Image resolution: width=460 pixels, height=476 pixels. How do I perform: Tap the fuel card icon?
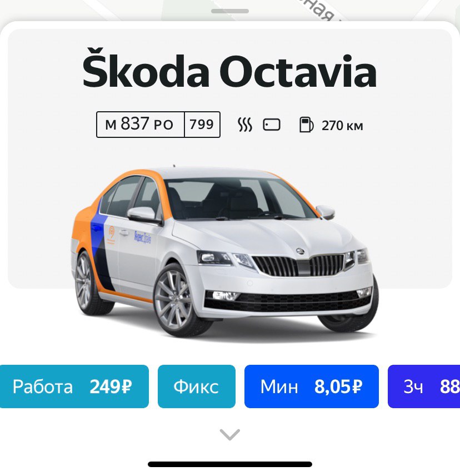click(x=272, y=125)
